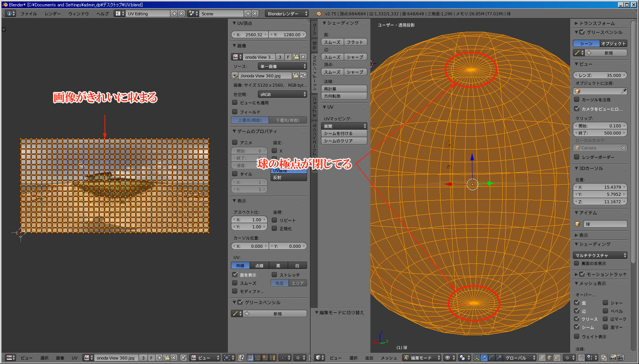Open the UV menu in image editor header

coord(74,358)
